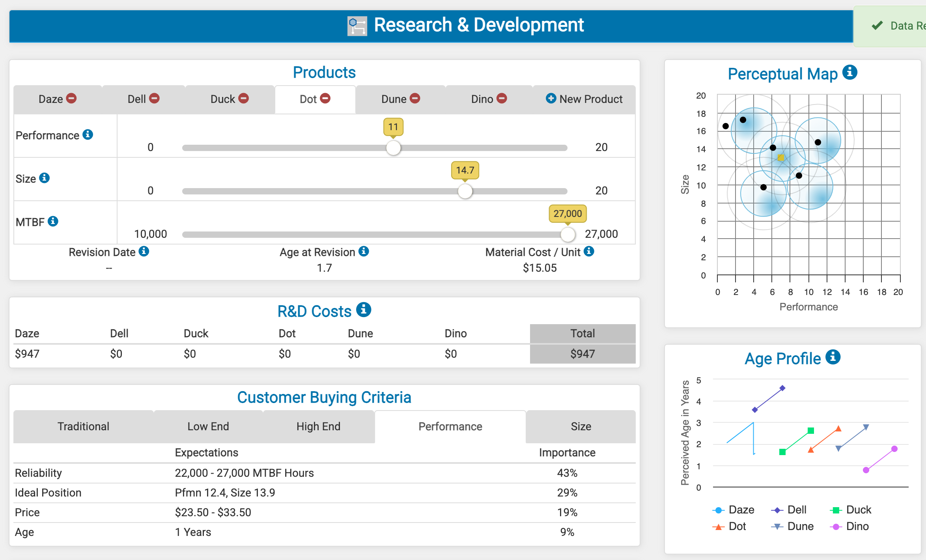Click the Perceptual Map info icon
This screenshot has height=560, width=926.
(850, 73)
